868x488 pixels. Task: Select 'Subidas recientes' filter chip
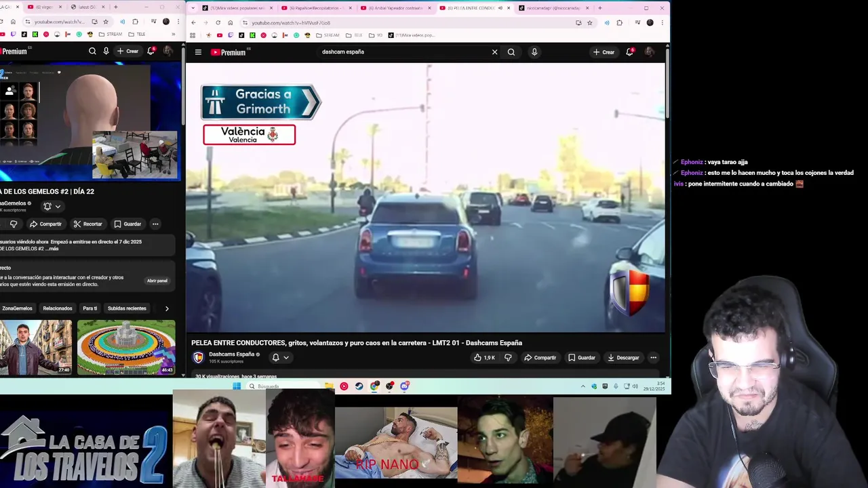point(127,308)
